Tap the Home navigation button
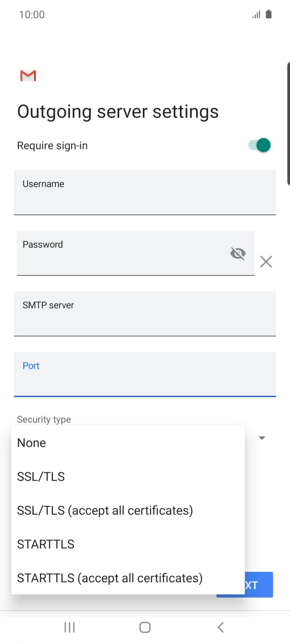Screen dimensions: 290x644 click(145, 627)
